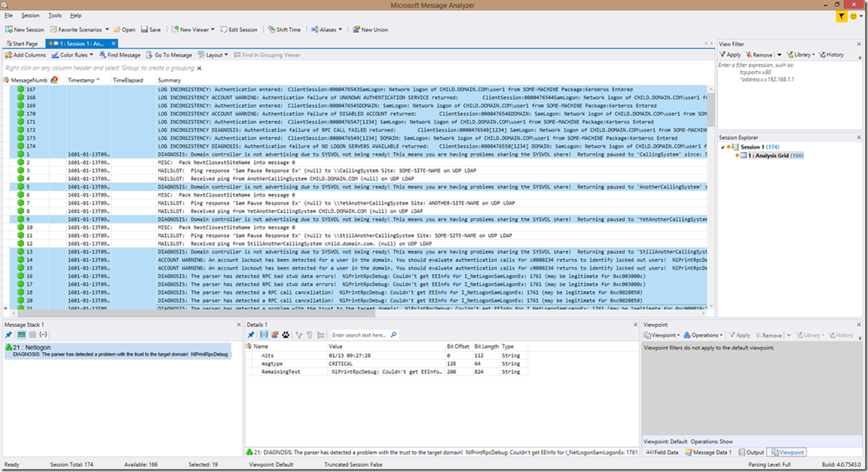Screen dimensions: 868x472
Task: Click the View Filter expression text box
Action: click(788, 94)
